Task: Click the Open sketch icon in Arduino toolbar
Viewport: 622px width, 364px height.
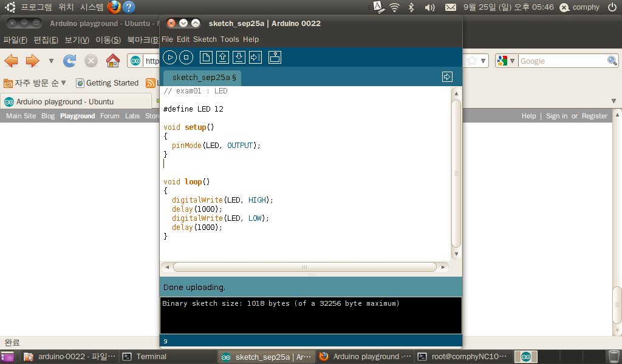Action: 222,58
